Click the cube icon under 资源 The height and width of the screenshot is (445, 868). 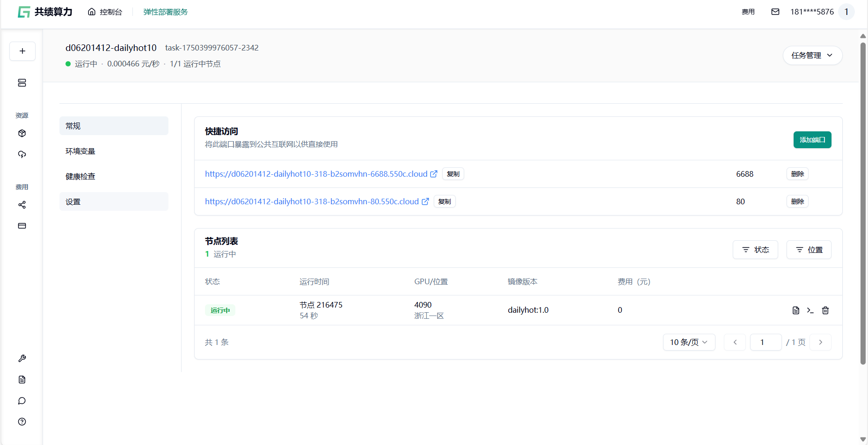(22, 133)
